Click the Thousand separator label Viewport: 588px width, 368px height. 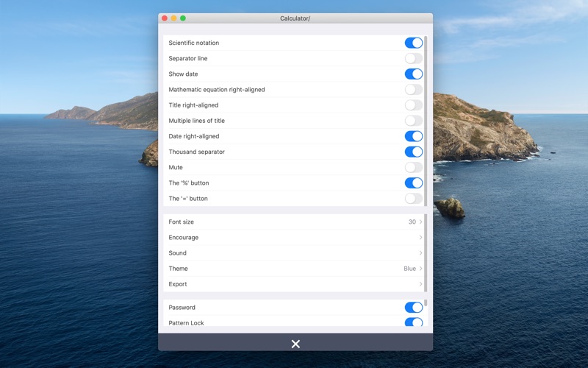196,152
